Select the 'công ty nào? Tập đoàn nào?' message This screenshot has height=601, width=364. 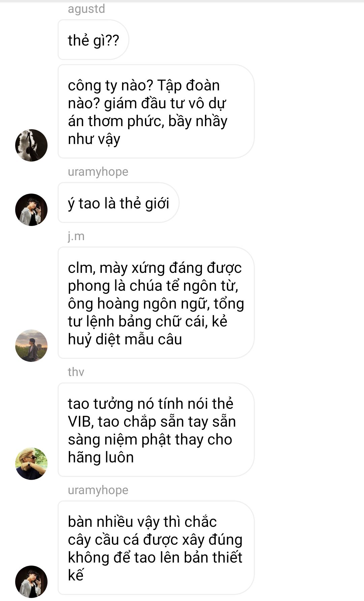[x=156, y=112]
